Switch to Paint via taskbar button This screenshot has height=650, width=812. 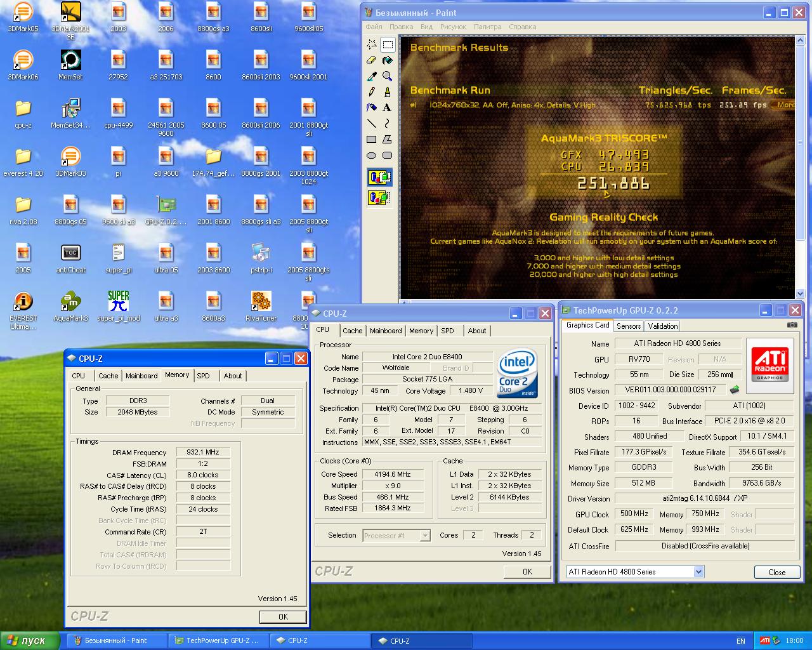point(117,640)
